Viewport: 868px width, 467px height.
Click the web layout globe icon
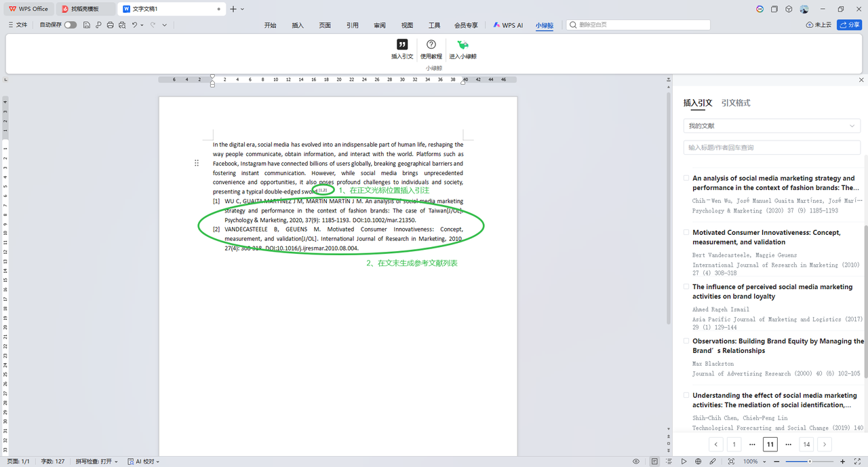[x=698, y=462]
